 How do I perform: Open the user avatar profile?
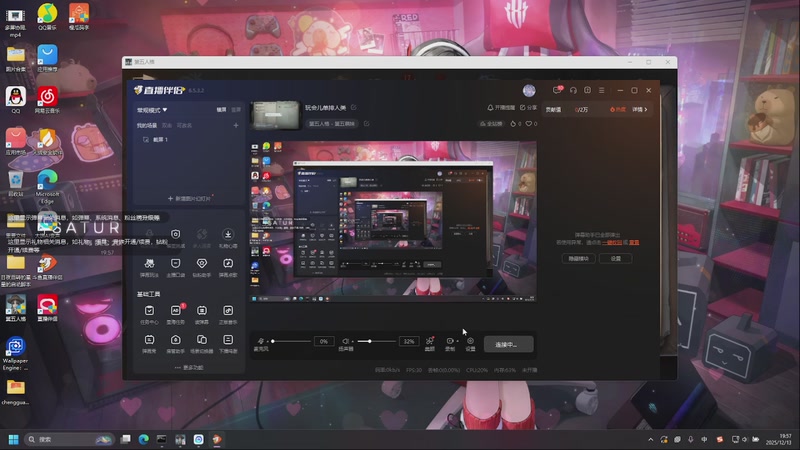pos(529,90)
